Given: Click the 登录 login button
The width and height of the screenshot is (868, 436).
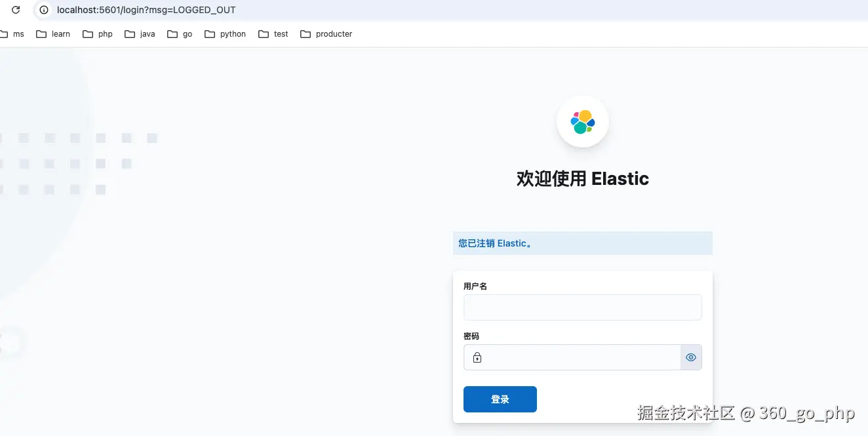Looking at the screenshot, I should coord(500,399).
